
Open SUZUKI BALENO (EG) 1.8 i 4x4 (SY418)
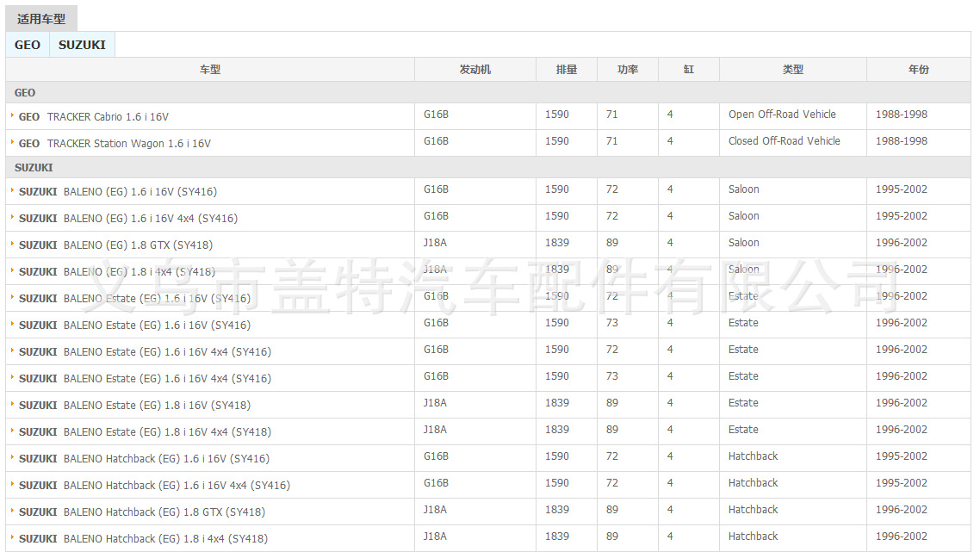[117, 272]
